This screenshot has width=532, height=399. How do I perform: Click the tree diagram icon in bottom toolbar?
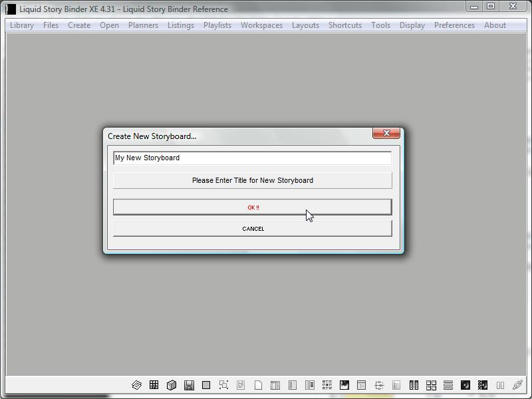pyautogui.click(x=379, y=385)
